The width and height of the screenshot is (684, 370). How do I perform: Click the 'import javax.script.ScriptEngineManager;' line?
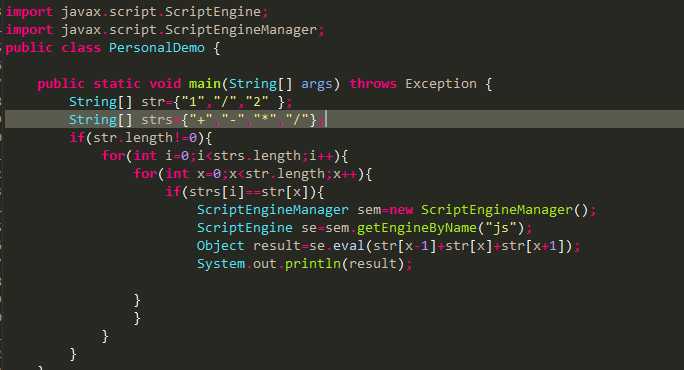click(x=165, y=30)
